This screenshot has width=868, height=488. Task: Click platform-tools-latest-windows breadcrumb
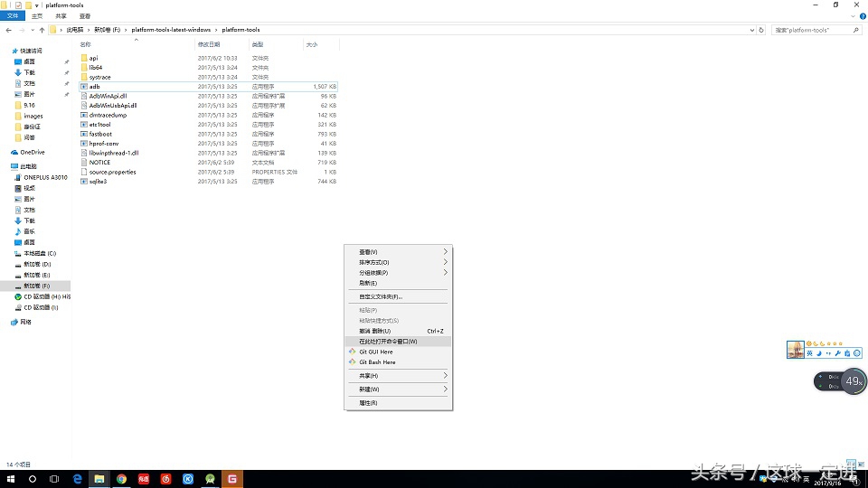[171, 30]
